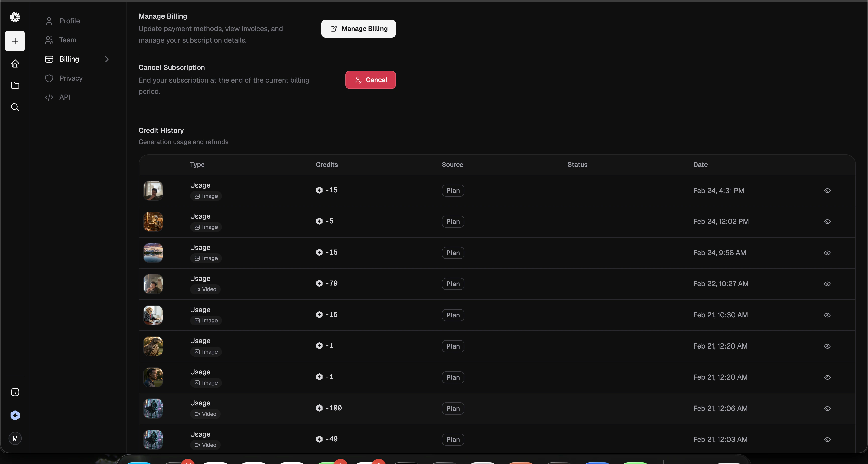Expand the Billing chevron arrow
This screenshot has height=464, width=868.
pyautogui.click(x=107, y=59)
